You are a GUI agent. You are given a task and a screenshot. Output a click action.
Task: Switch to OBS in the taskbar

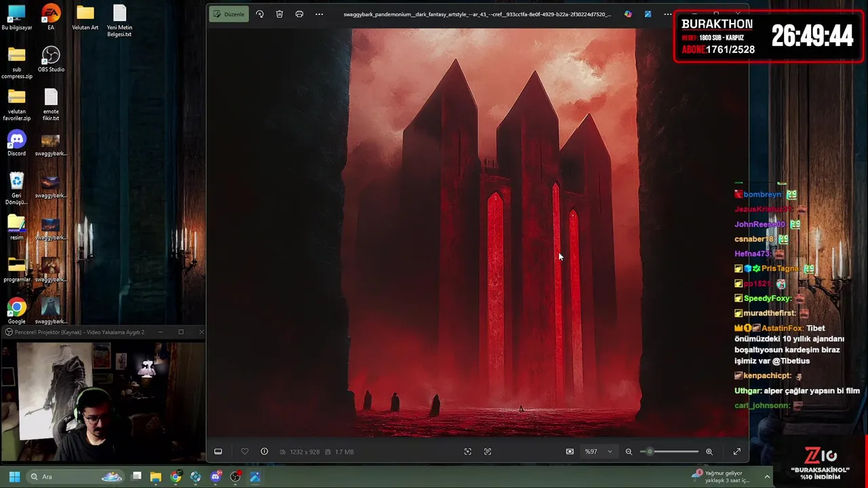pyautogui.click(x=235, y=477)
